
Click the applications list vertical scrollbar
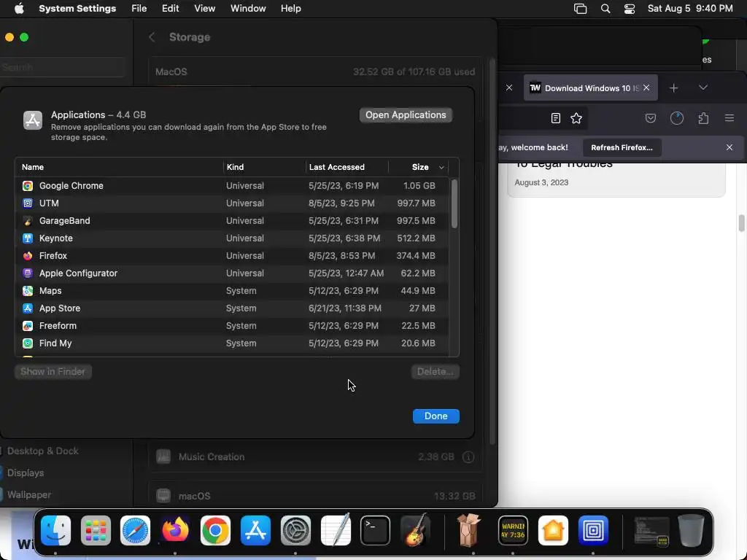click(x=454, y=204)
